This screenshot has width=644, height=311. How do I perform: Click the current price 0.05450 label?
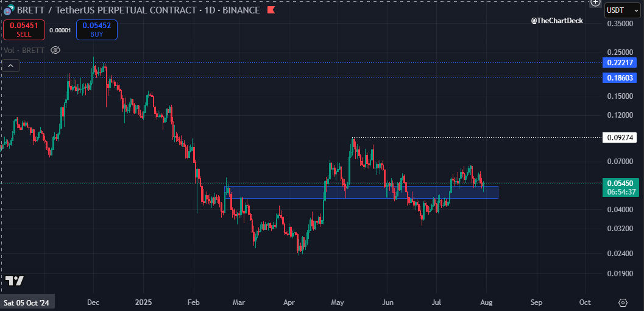620,183
